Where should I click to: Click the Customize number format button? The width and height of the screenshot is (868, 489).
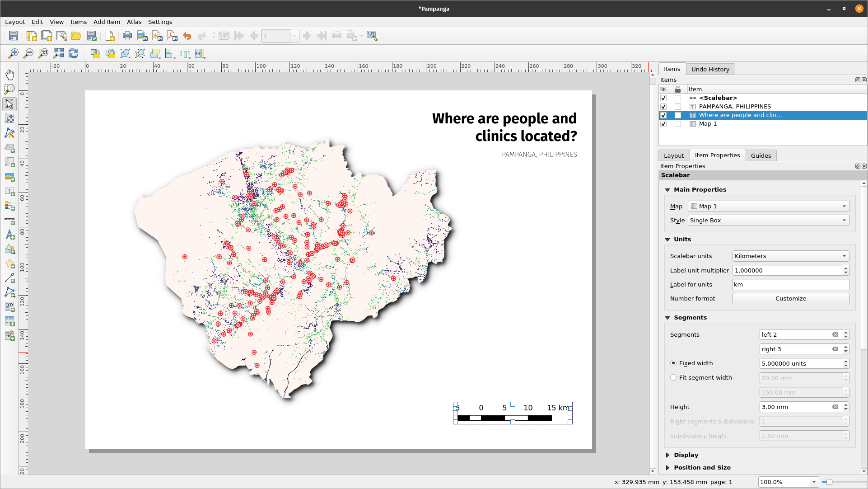tap(790, 298)
